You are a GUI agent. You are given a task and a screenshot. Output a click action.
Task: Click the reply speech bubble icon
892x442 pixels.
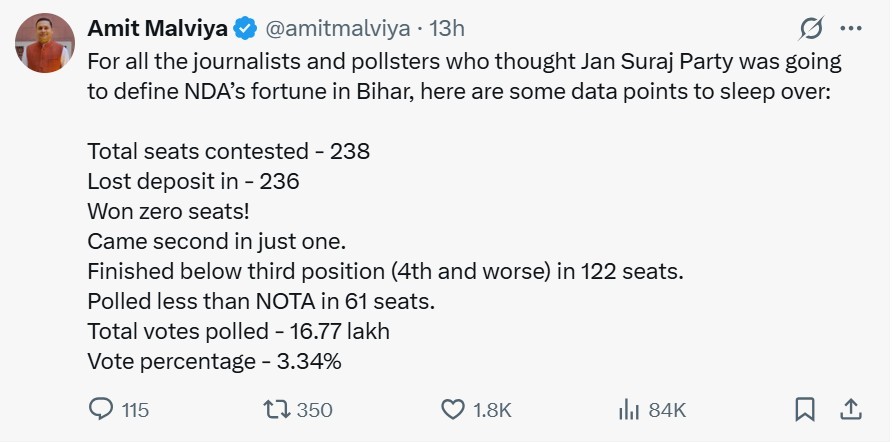pyautogui.click(x=101, y=409)
